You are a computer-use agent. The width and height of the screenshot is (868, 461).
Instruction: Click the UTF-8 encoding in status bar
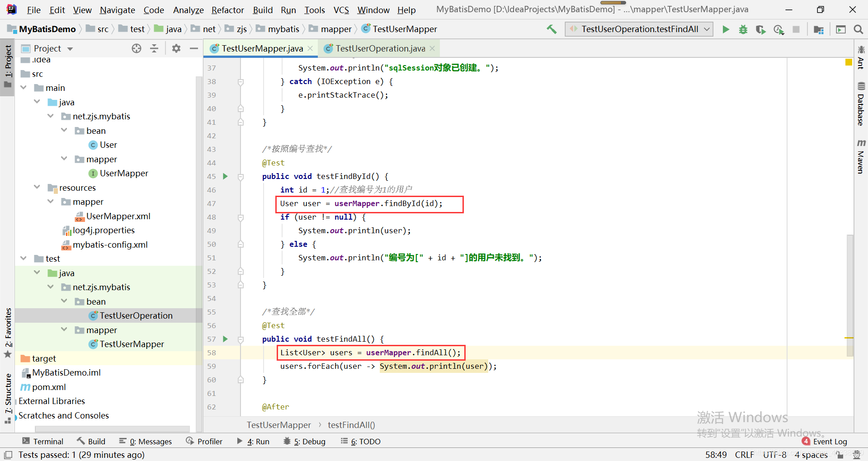tap(775, 455)
